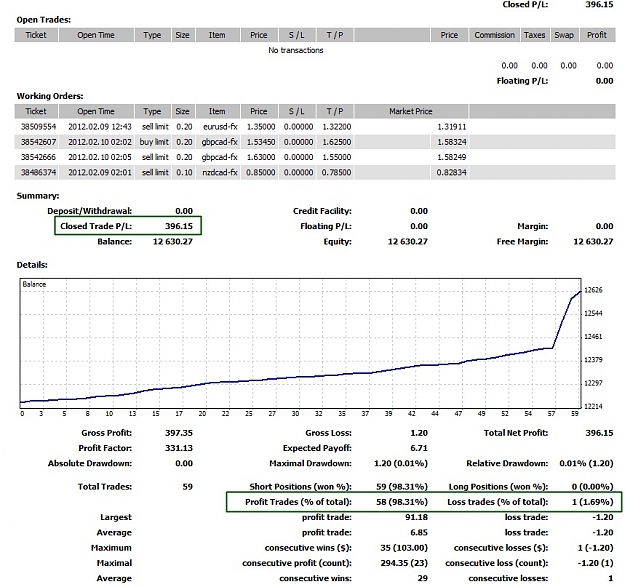Click the Long Positions value 0 (0.00%)
625x587 pixels.
[x=592, y=487]
